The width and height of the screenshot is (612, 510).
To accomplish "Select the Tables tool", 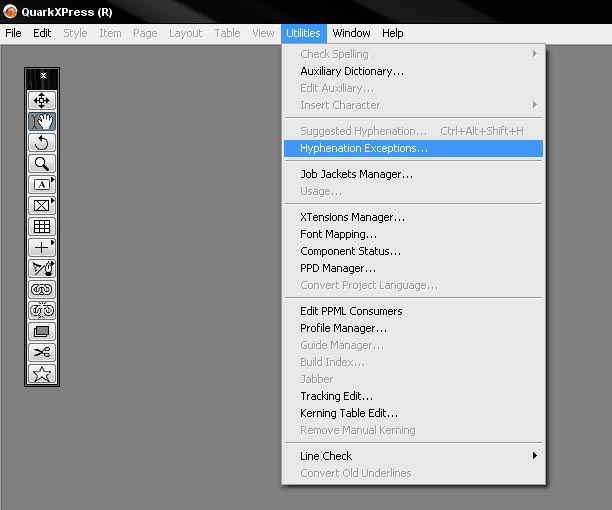I will click(42, 226).
